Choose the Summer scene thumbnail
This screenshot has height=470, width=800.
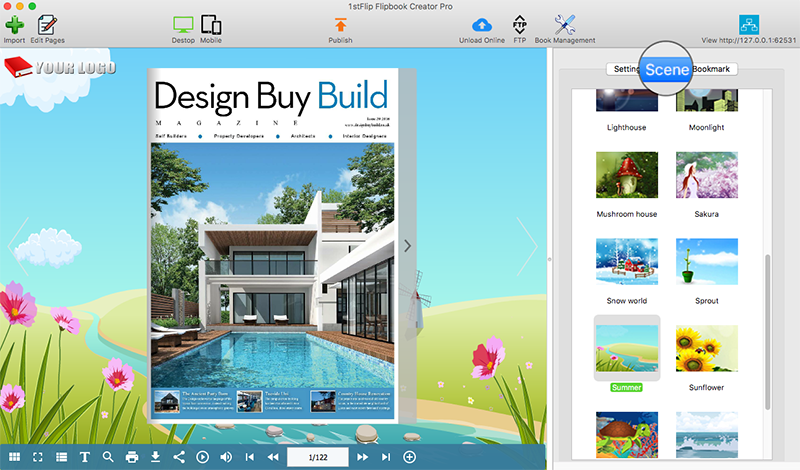[x=627, y=348]
